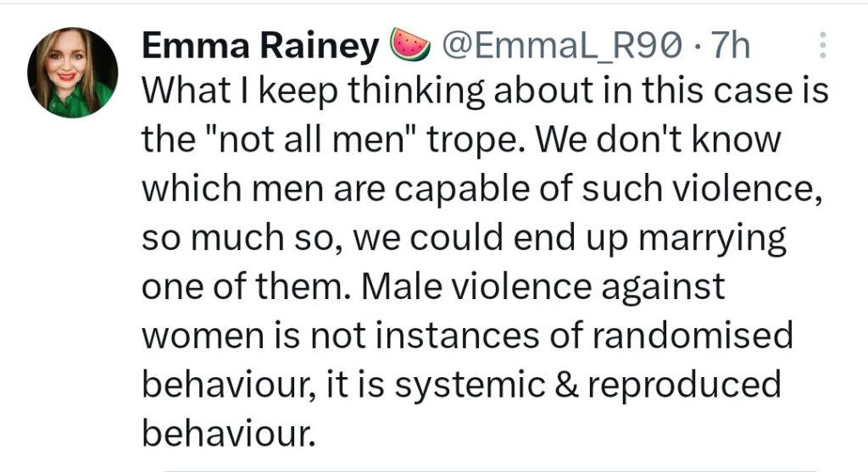
Task: Open the Emma Rainey display name link
Action: (x=261, y=46)
